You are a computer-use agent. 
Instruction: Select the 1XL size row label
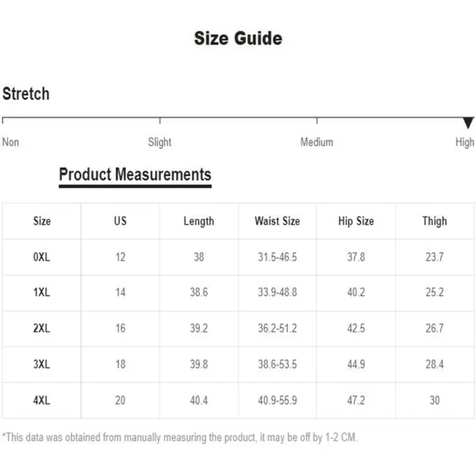coord(41,292)
